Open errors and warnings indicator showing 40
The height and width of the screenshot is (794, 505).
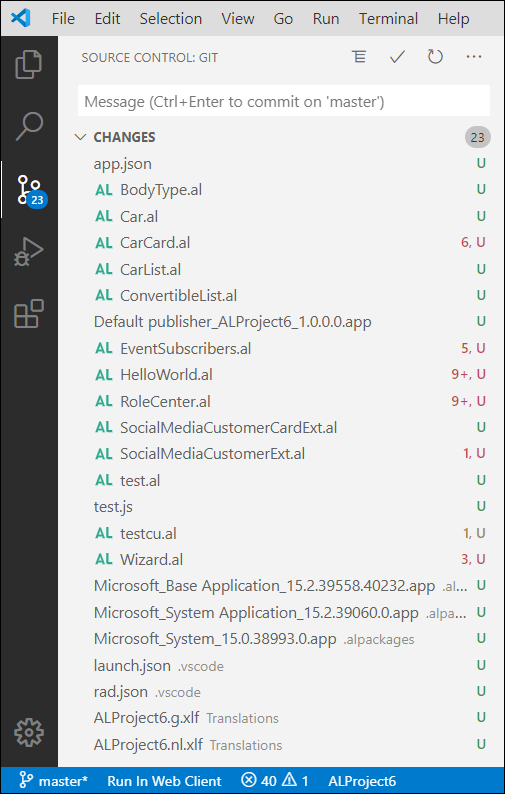click(x=275, y=781)
